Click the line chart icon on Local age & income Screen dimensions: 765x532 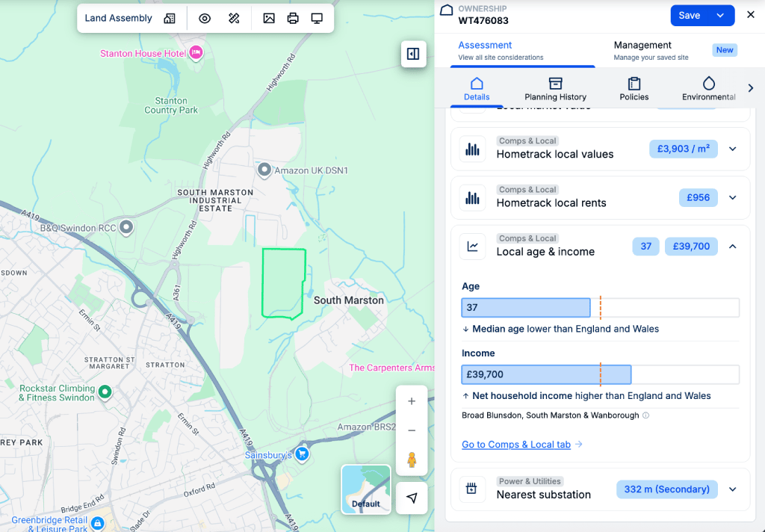coord(472,246)
